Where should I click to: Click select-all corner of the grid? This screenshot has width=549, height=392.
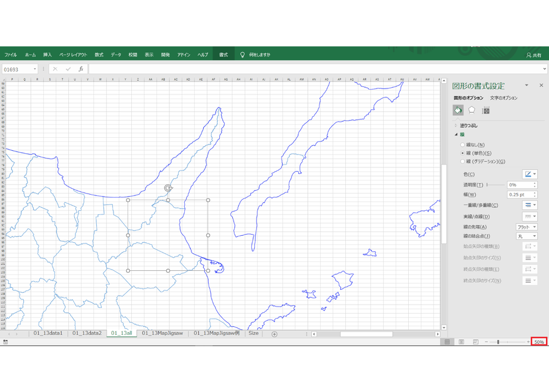coord(4,80)
